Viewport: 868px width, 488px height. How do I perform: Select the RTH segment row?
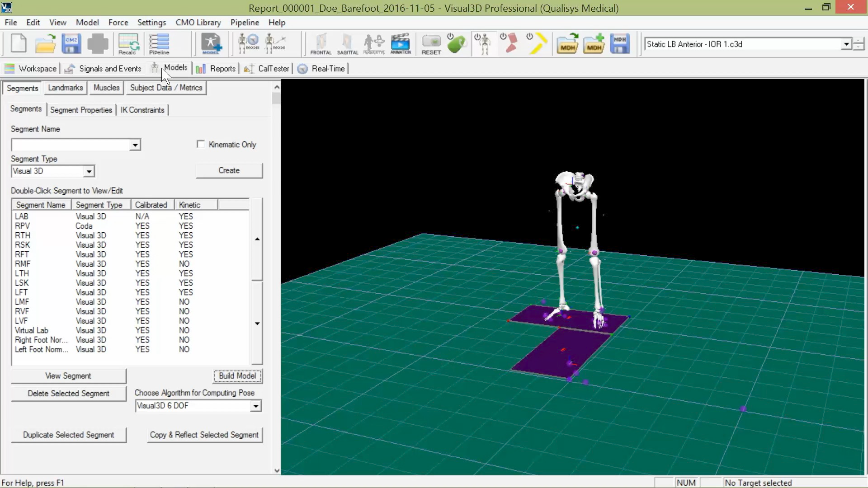click(x=130, y=235)
